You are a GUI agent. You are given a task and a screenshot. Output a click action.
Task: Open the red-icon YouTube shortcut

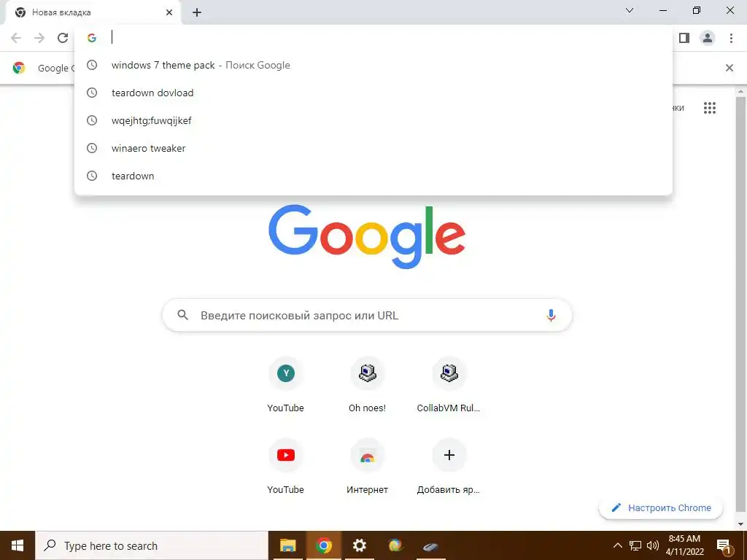tap(285, 467)
